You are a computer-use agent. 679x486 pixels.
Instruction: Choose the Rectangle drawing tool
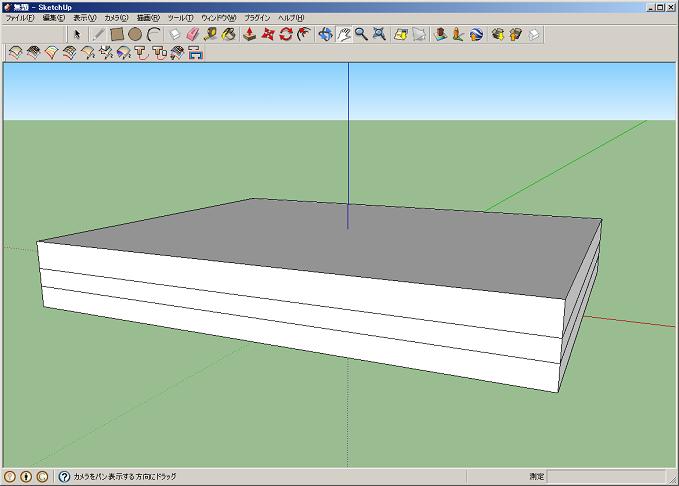click(x=117, y=34)
